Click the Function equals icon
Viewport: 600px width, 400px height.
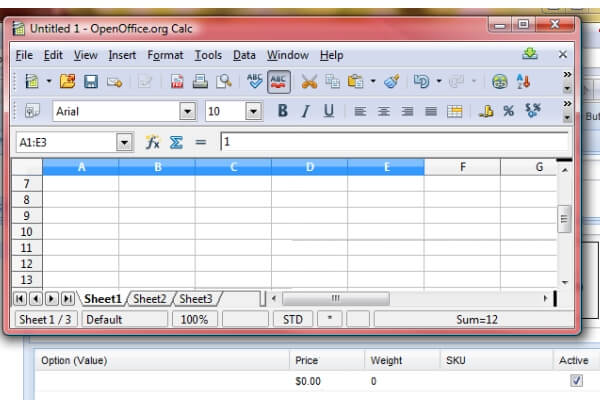point(201,142)
